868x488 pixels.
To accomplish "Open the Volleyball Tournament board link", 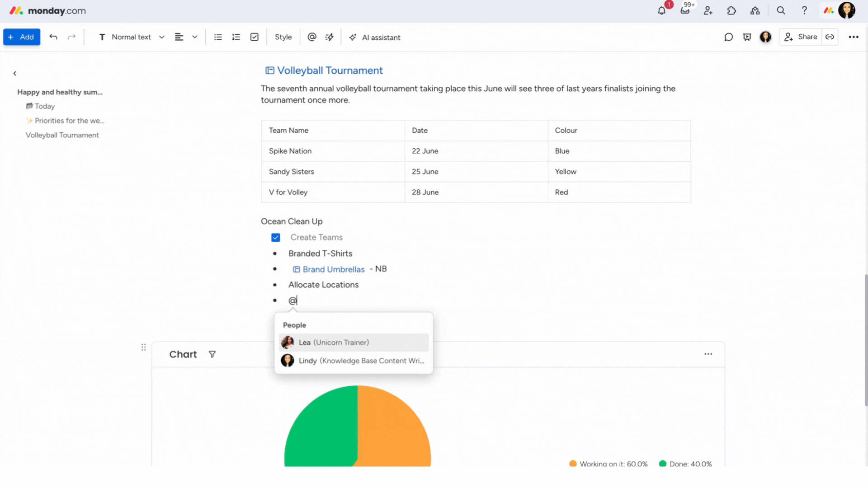I will [324, 70].
